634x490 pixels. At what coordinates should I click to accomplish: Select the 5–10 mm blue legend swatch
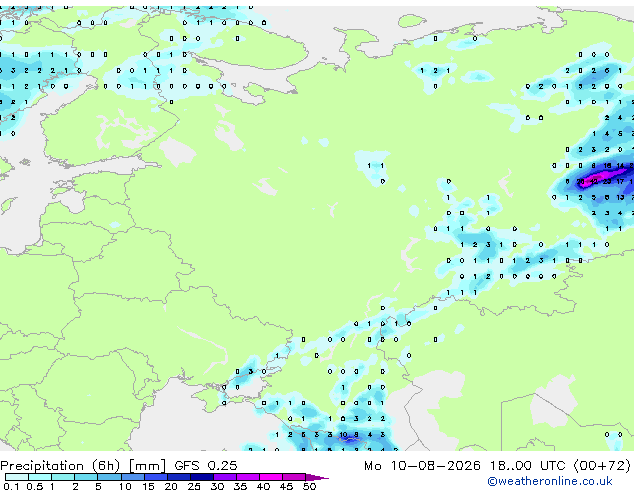coord(110,477)
